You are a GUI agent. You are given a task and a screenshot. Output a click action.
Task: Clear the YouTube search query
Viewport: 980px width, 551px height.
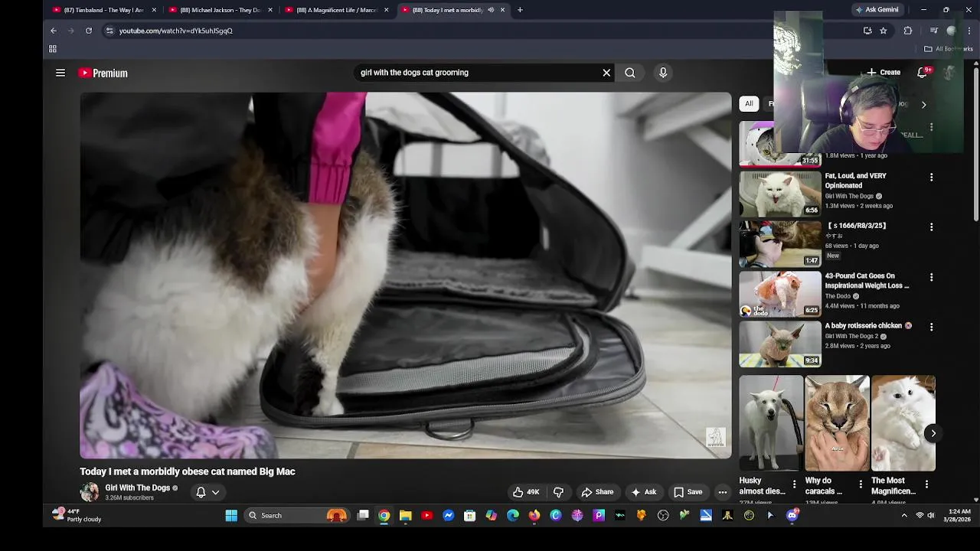click(606, 73)
